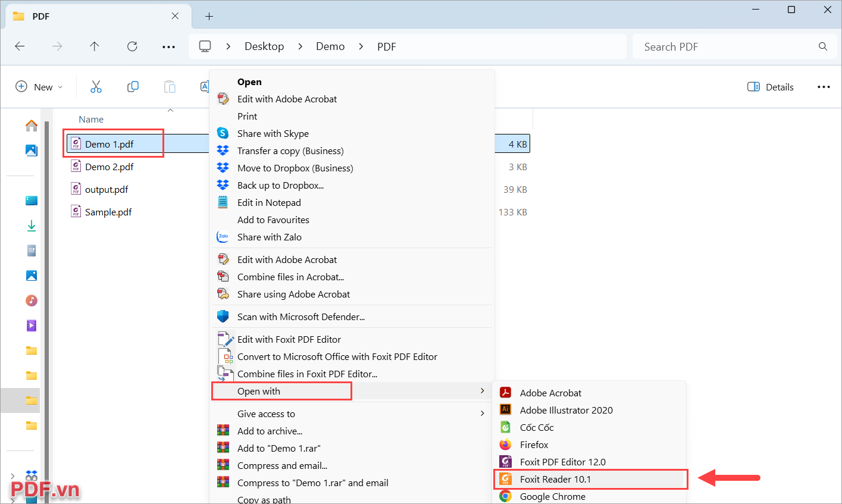The width and height of the screenshot is (842, 504).
Task: Open the Home icon in sidebar
Action: coord(32,126)
